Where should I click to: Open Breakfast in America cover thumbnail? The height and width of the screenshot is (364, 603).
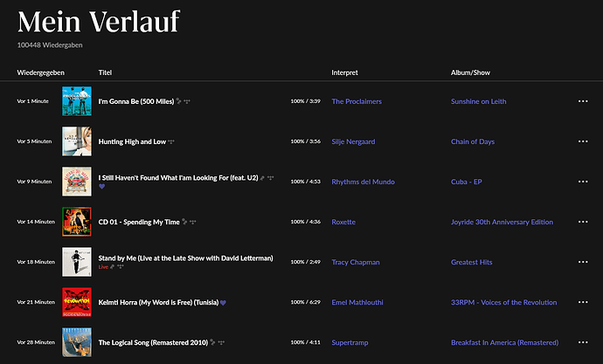(77, 342)
